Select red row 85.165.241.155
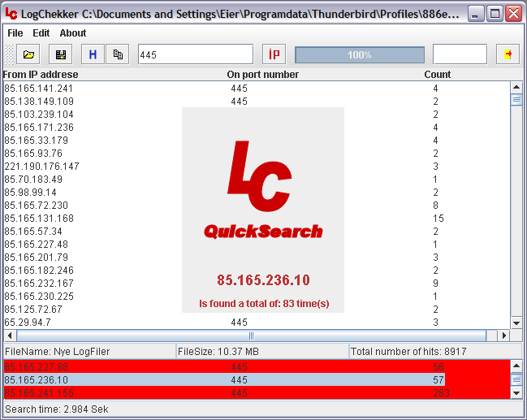This screenshot has width=527, height=420. (257, 392)
